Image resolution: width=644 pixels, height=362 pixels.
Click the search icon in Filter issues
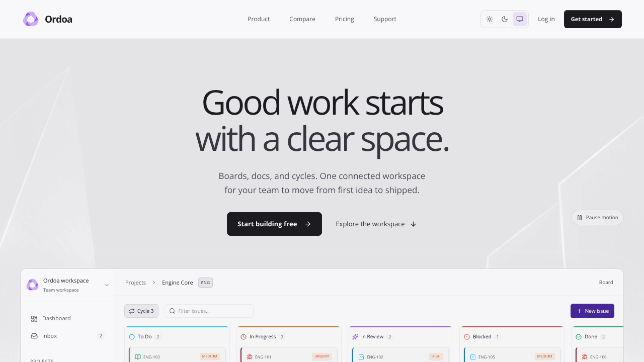[172, 311]
